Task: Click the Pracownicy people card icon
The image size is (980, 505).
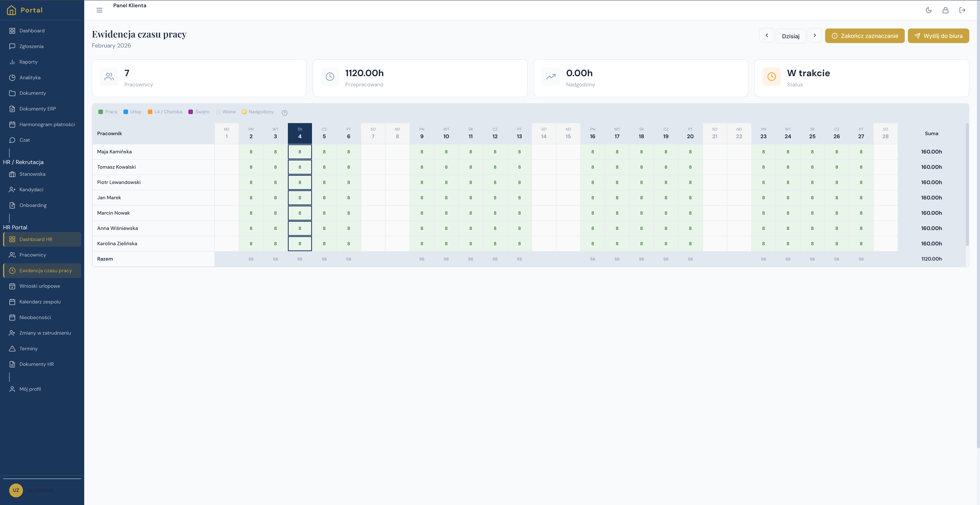Action: pyautogui.click(x=109, y=77)
